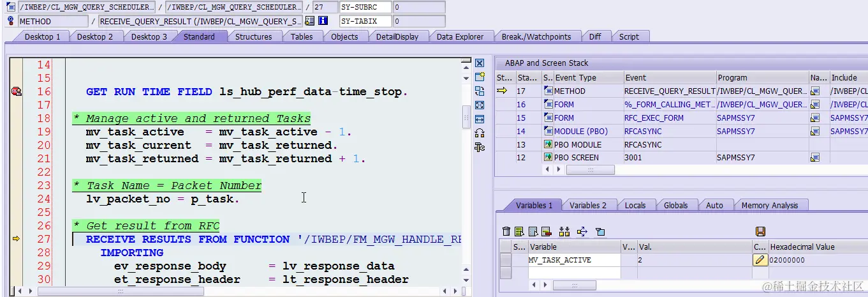Image resolution: width=868 pixels, height=297 pixels.
Task: Click the navigation icon in stack row 17
Action: (x=814, y=91)
